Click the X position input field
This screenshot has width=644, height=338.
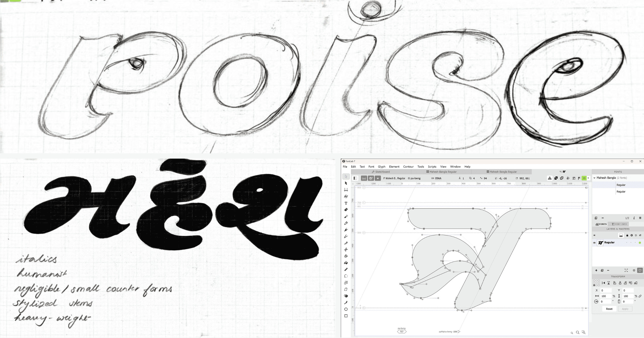pos(606,290)
